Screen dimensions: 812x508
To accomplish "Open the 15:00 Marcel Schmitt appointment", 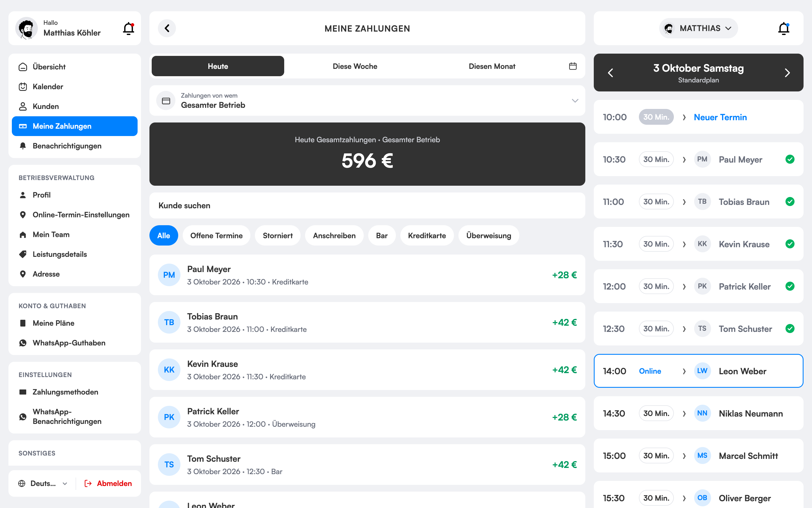I will (698, 456).
